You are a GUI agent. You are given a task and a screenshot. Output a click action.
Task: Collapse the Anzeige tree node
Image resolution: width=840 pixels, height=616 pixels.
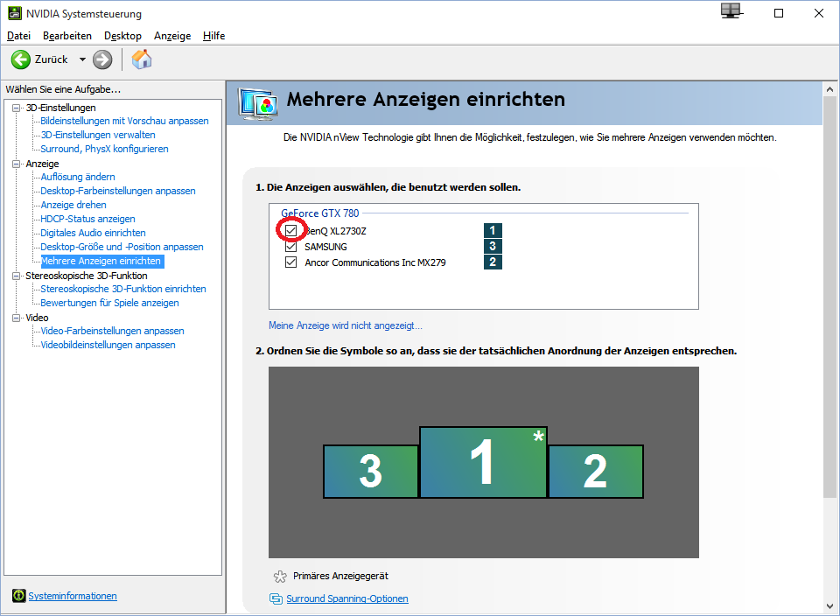[x=16, y=164]
